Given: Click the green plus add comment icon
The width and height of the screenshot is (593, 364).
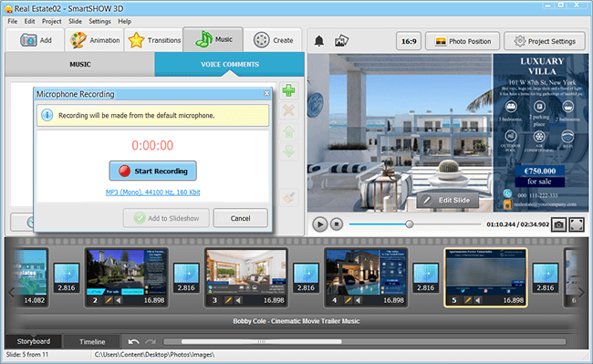Looking at the screenshot, I should click(288, 90).
